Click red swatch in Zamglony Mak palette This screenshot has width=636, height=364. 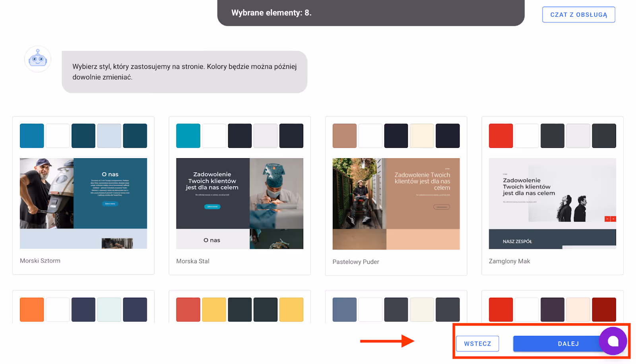(501, 136)
